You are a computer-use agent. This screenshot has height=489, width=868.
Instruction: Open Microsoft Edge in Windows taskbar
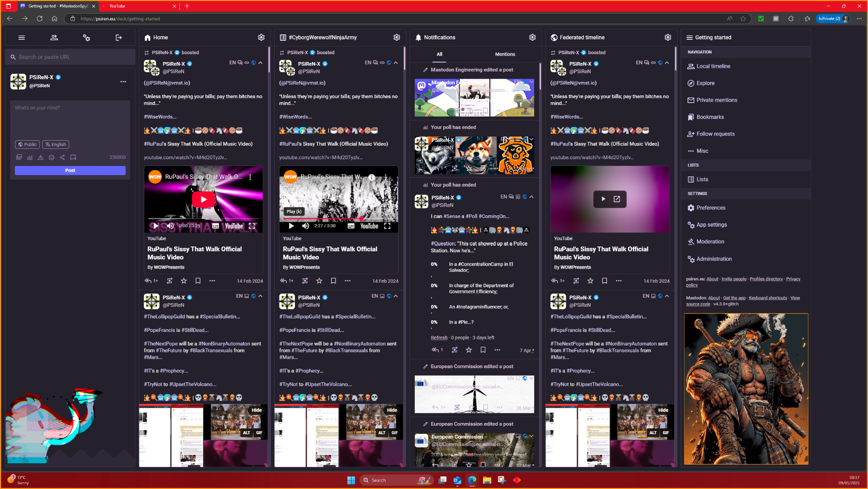click(472, 480)
